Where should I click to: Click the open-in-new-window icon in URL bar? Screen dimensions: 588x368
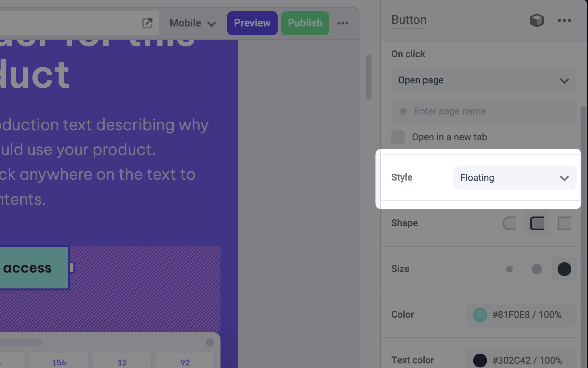click(x=147, y=23)
